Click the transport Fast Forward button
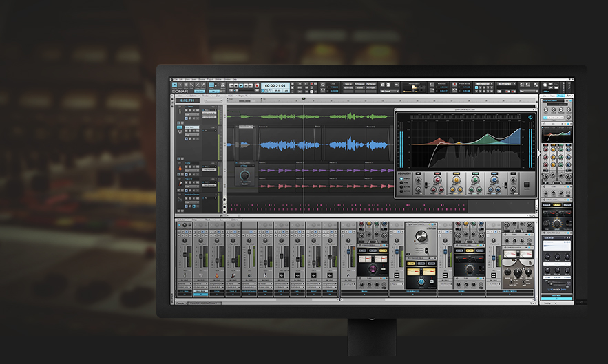This screenshot has width=608, height=364. coord(251,86)
